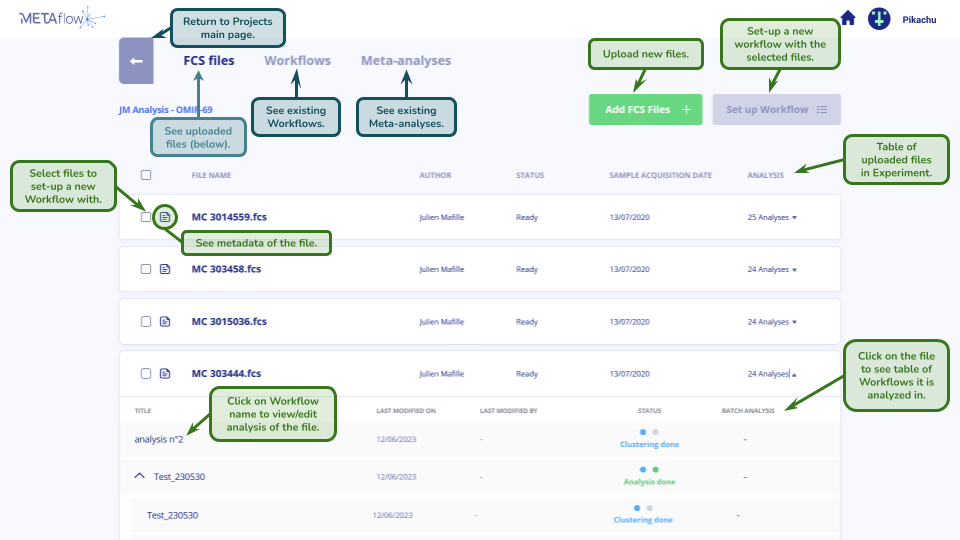Open metadata icon for MC 3015036.fcs

point(165,322)
